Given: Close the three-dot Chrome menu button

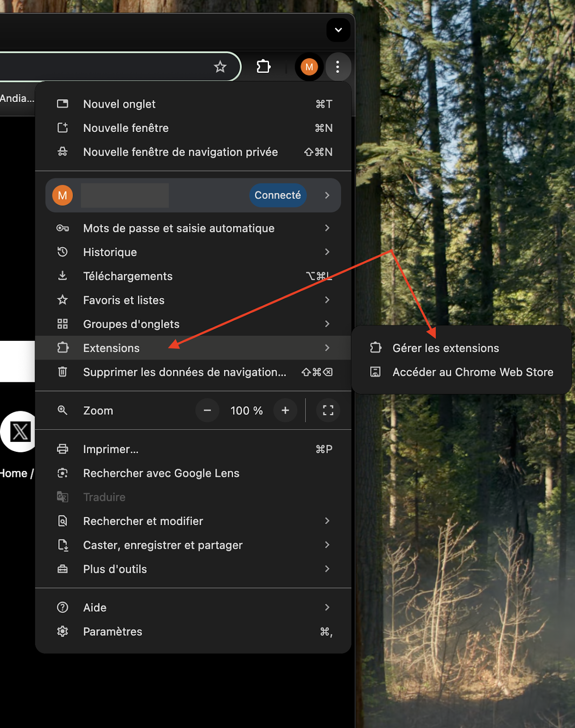Looking at the screenshot, I should click(337, 67).
